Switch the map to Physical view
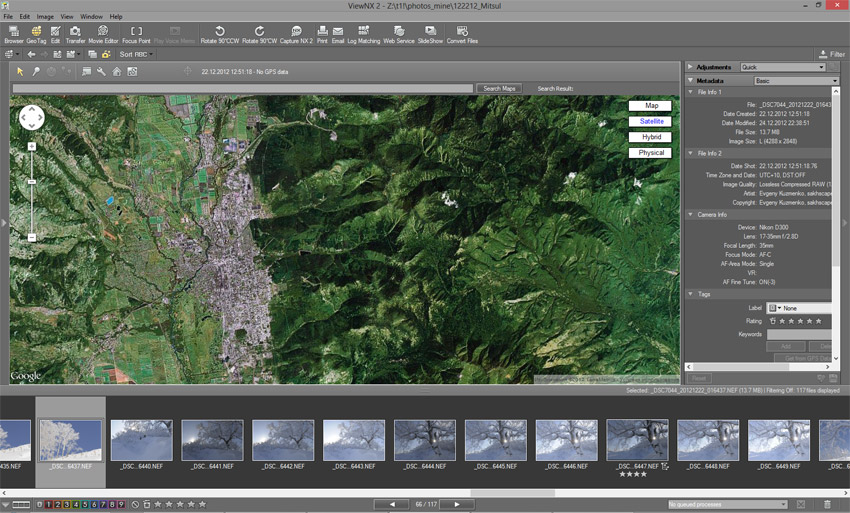The image size is (850, 513). pos(650,153)
